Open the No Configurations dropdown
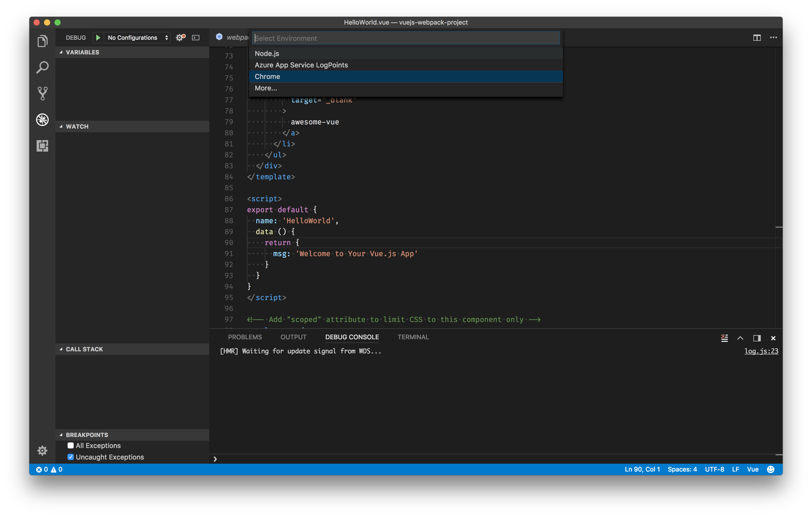Screen dimensions: 812x517 (x=137, y=37)
